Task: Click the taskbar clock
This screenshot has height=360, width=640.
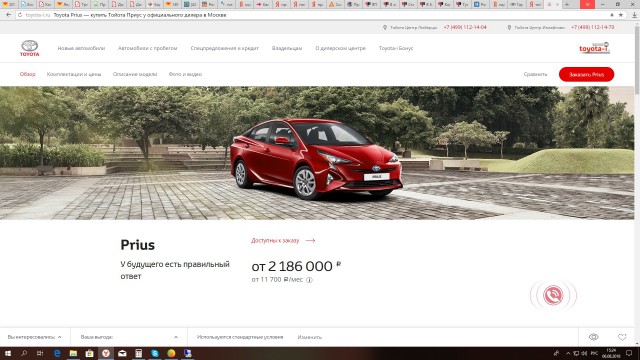Action: click(x=611, y=353)
